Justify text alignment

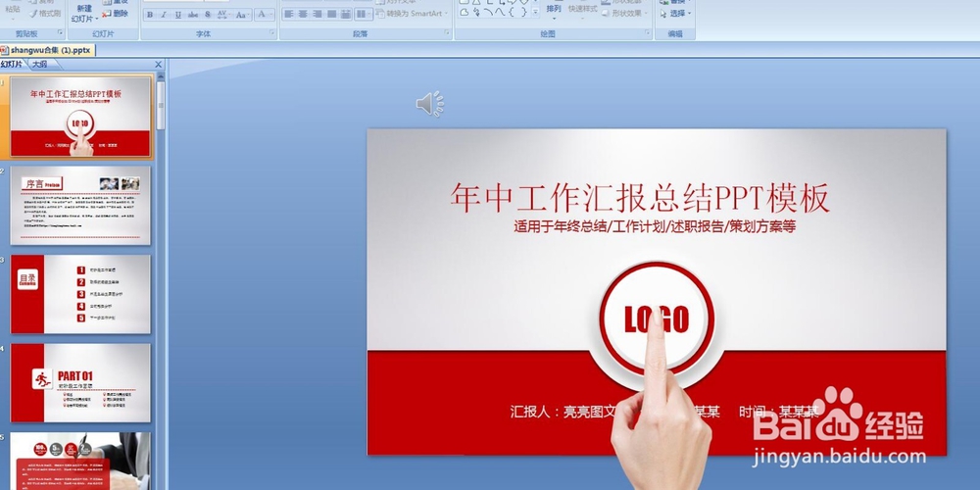pos(332,14)
